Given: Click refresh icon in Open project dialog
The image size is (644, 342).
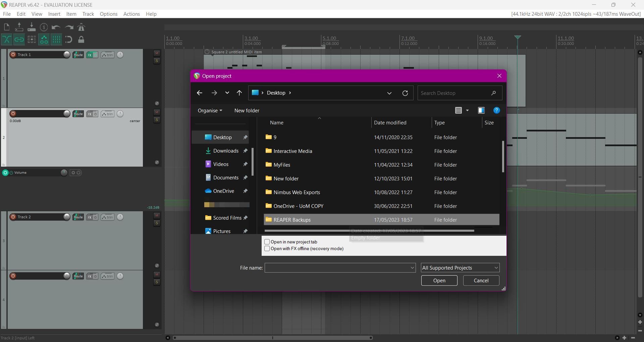Looking at the screenshot, I should coord(405,93).
